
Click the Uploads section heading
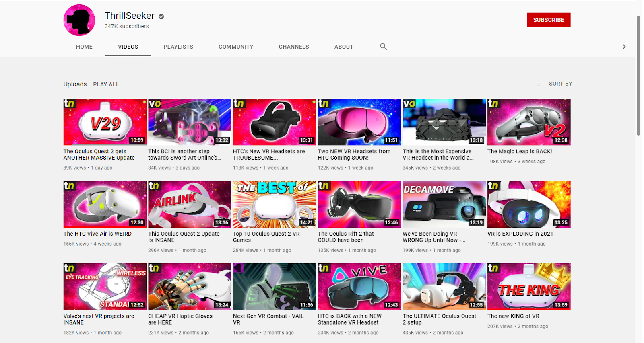pos(75,84)
